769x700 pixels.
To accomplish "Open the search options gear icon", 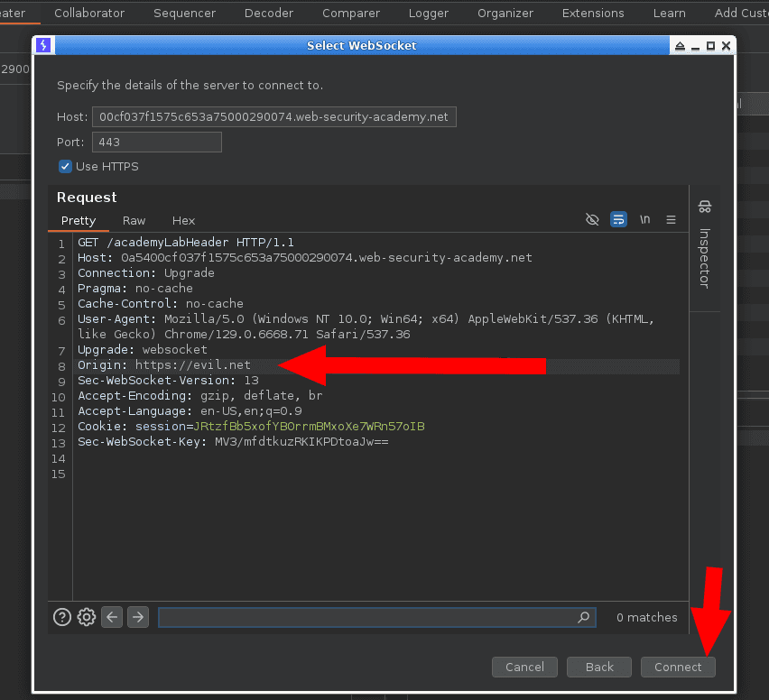I will (86, 617).
